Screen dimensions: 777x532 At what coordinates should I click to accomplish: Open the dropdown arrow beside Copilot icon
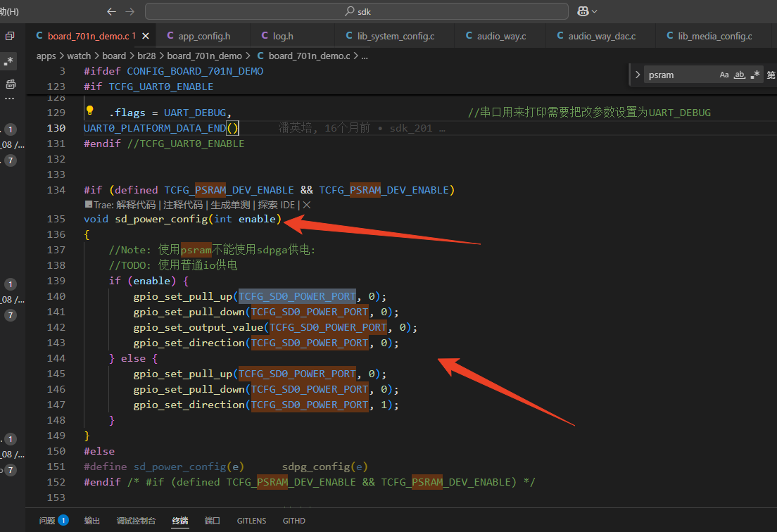click(595, 11)
